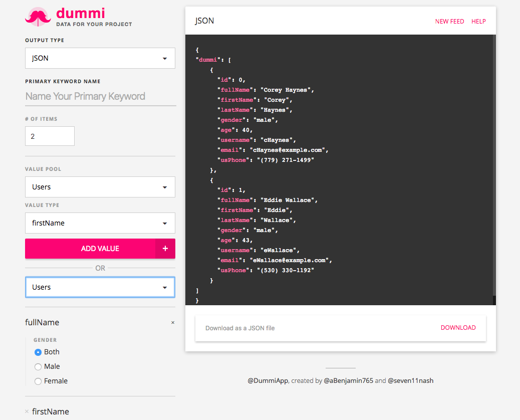Open HELP from the header
The image size is (520, 420).
coord(478,21)
